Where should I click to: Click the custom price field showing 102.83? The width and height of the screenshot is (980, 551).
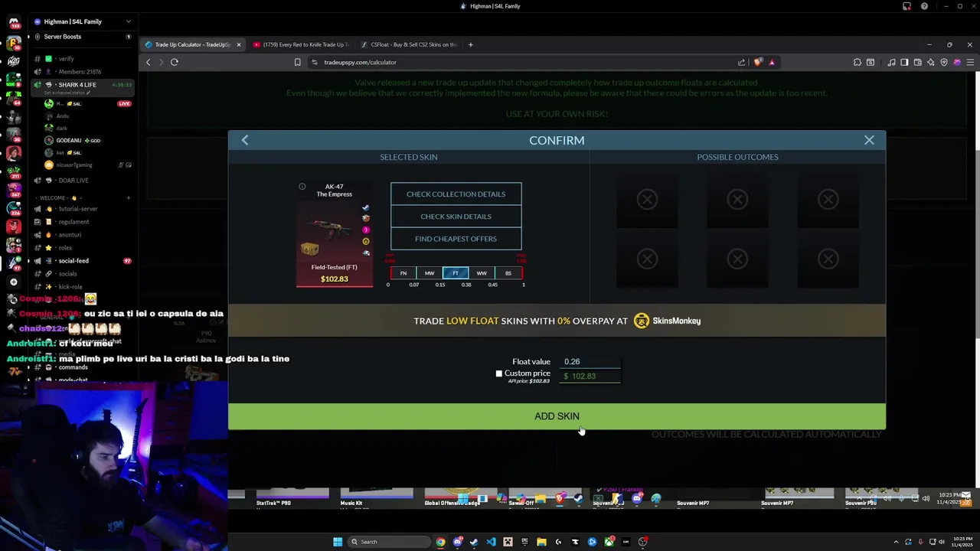click(x=590, y=376)
